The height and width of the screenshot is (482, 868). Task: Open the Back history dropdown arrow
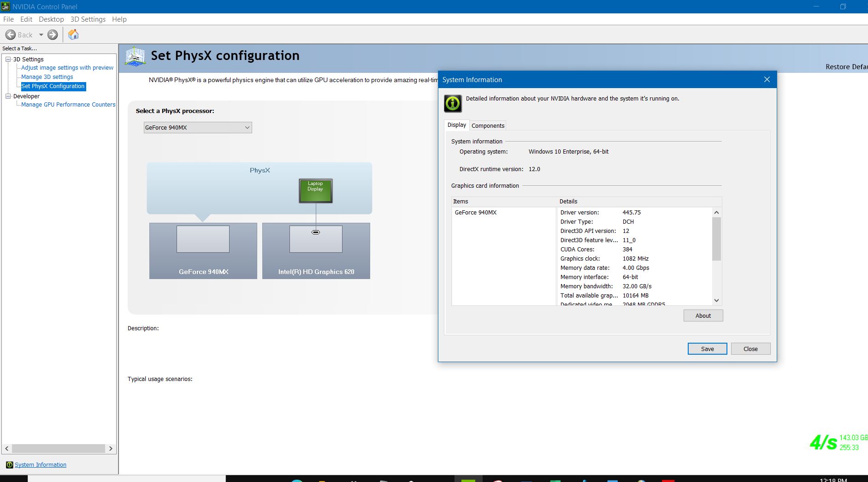[41, 35]
